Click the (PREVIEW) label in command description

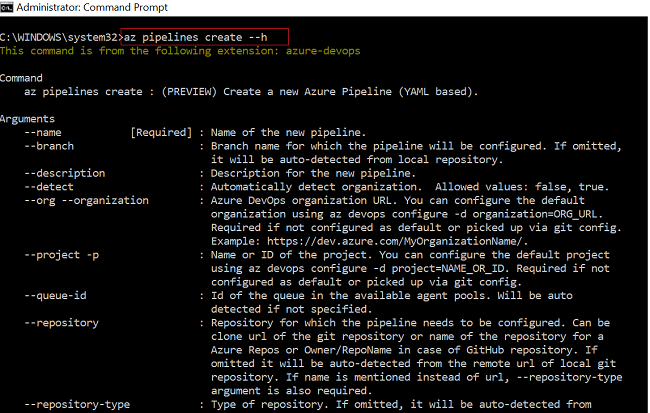click(x=189, y=92)
